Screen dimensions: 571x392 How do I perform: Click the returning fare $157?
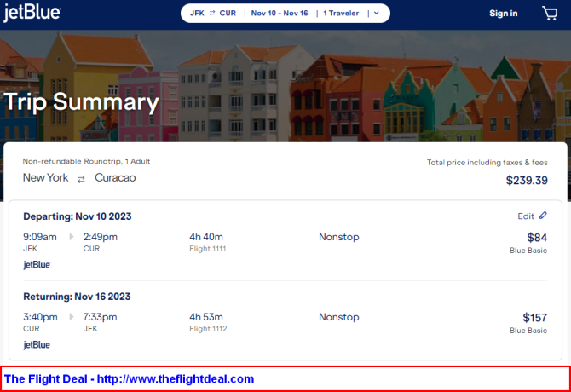(x=535, y=318)
